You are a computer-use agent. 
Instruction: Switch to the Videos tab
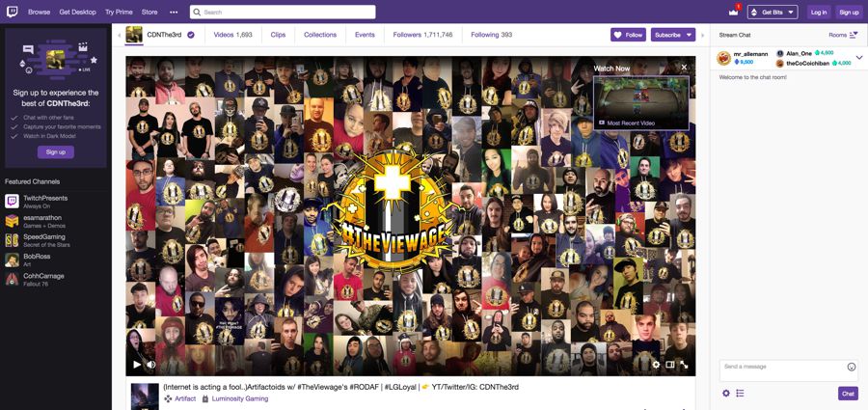coord(232,35)
